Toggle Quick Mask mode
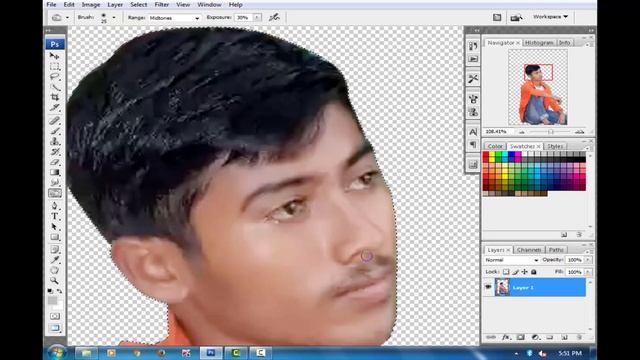The image size is (640, 360). [x=55, y=316]
